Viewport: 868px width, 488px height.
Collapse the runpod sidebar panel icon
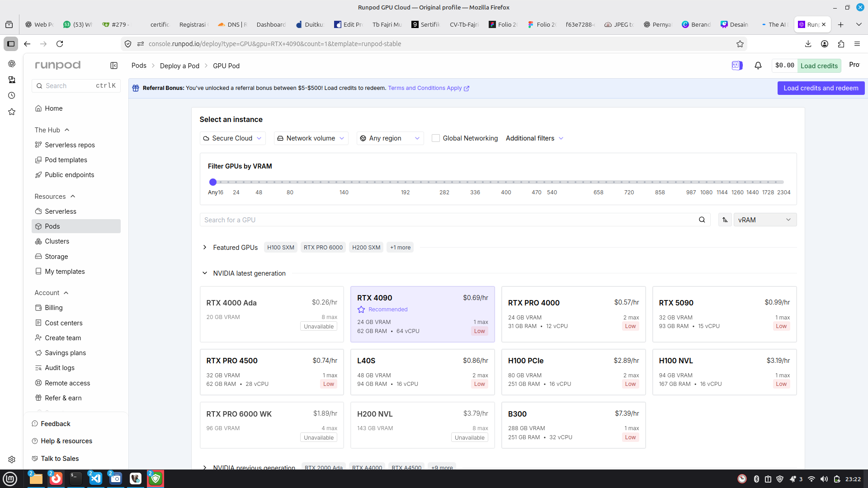(x=114, y=66)
